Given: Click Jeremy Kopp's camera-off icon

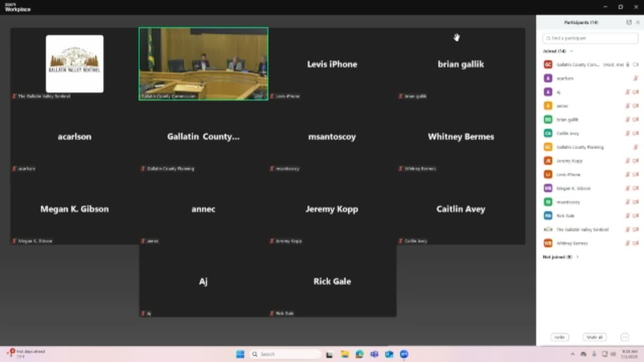Looking at the screenshot, I should click(636, 161).
